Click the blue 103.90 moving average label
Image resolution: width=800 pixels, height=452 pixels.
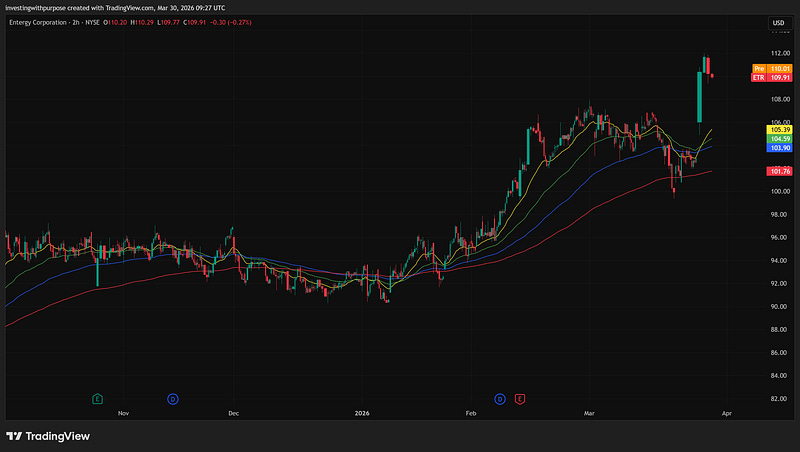coord(780,148)
